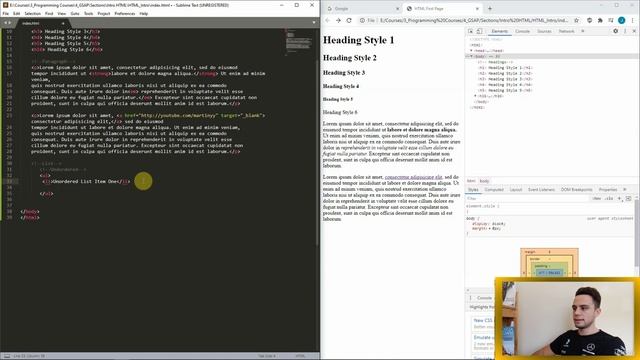640x360 pixels.
Task: Reload the page in Chrome
Action: point(349,20)
